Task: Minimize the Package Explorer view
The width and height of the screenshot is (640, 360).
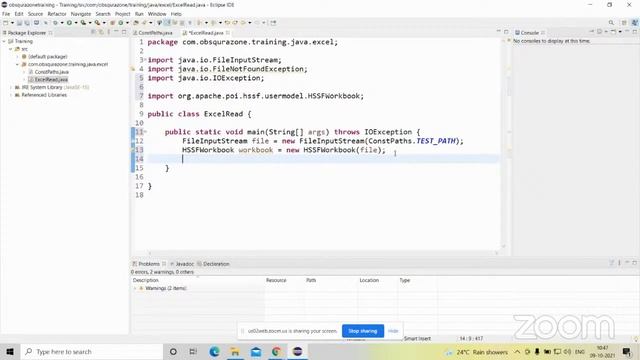Action: pyautogui.click(x=116, y=31)
